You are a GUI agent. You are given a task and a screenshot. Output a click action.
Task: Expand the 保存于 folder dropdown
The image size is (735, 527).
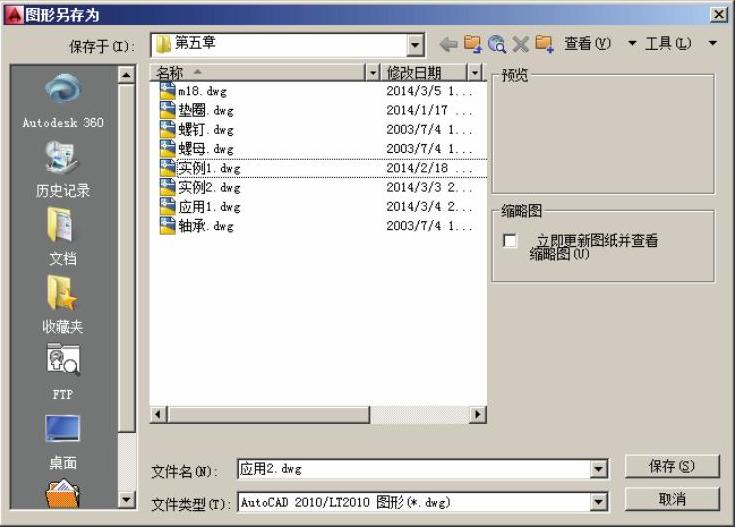point(416,44)
